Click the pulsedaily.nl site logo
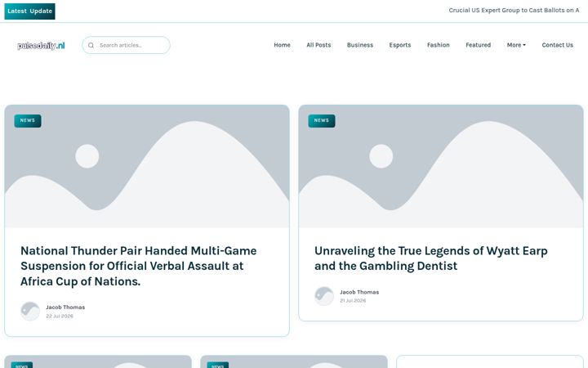Viewport: 588px width, 368px height. [41, 46]
